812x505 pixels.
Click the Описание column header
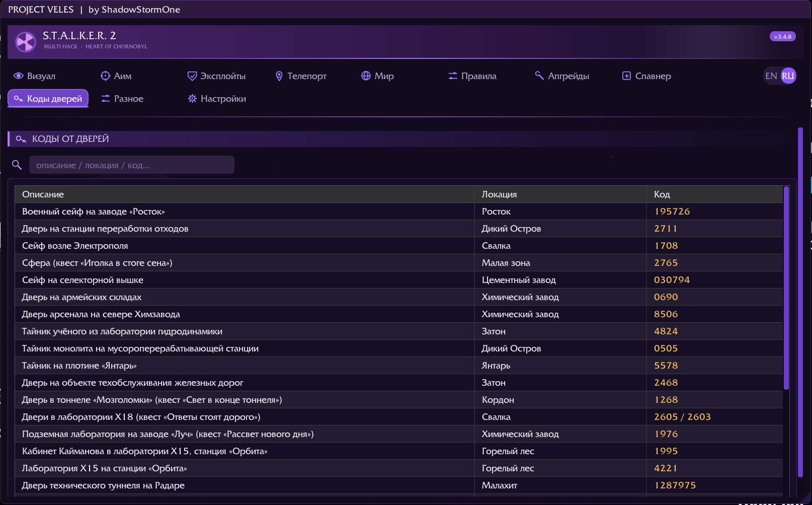(x=245, y=194)
